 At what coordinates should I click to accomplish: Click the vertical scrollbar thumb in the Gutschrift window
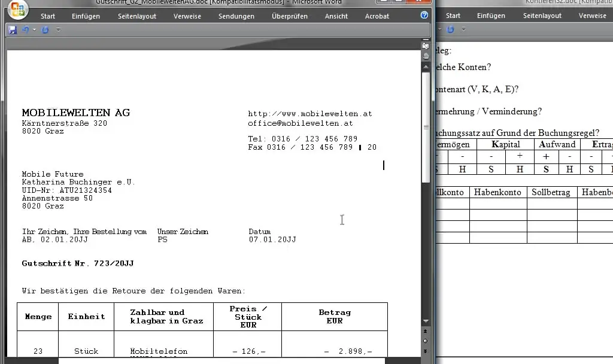[x=426, y=127]
